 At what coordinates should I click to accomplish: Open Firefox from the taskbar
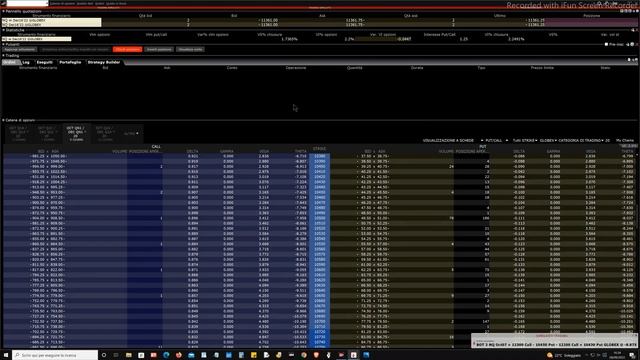(x=178, y=355)
